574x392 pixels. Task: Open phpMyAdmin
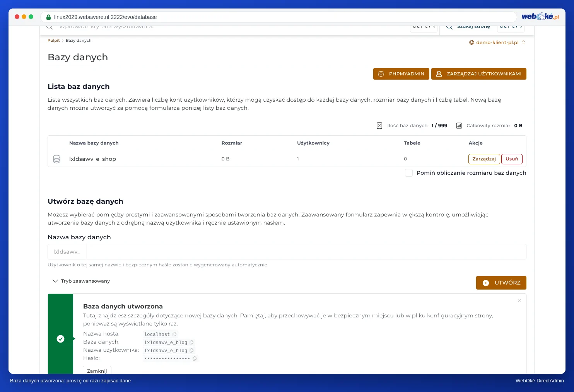(x=401, y=74)
